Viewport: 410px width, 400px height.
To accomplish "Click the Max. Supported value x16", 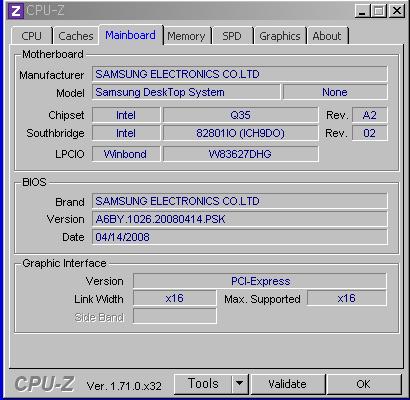I will click(x=347, y=298).
